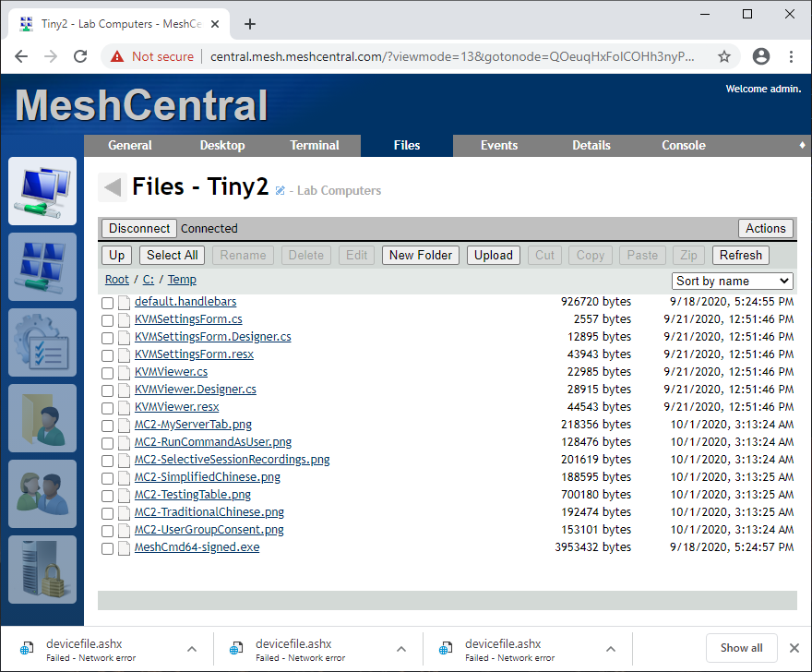Image resolution: width=812 pixels, height=672 pixels.
Task: Open the browser profile avatar icon
Action: pyautogui.click(x=760, y=56)
